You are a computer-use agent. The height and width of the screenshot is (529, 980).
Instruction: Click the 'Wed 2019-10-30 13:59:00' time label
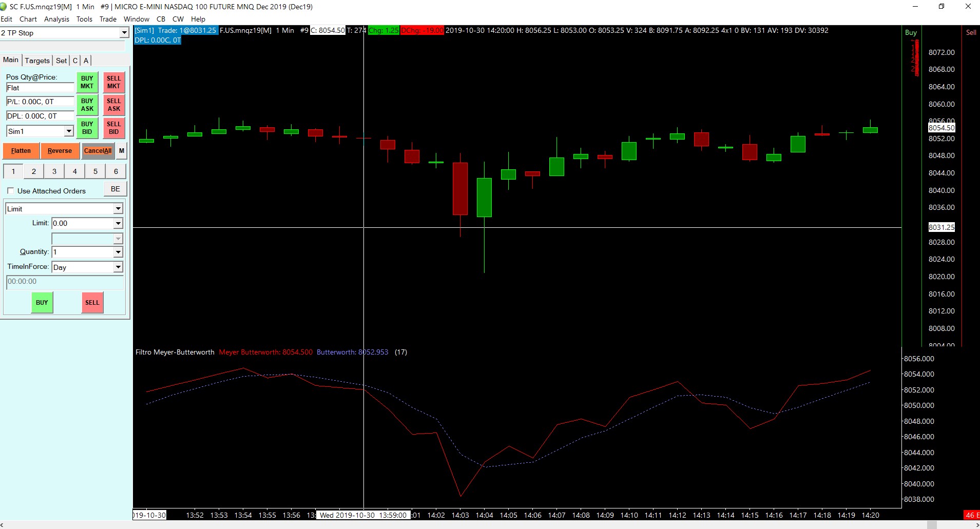pyautogui.click(x=363, y=515)
